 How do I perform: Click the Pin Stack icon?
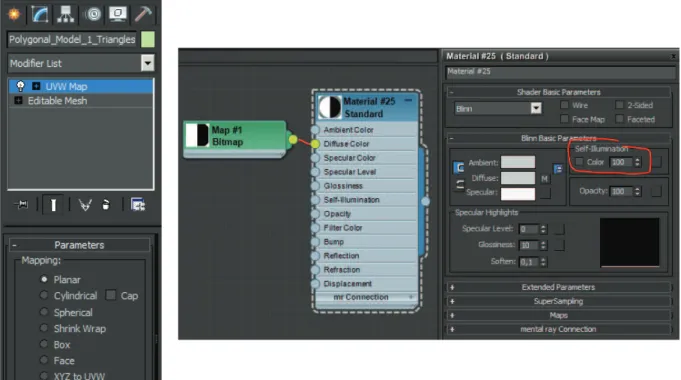21,205
